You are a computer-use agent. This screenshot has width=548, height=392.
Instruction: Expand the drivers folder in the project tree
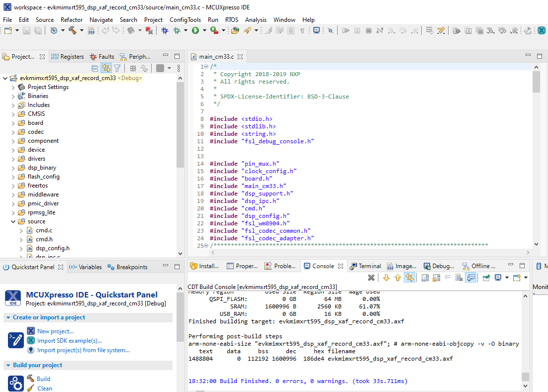click(13, 159)
